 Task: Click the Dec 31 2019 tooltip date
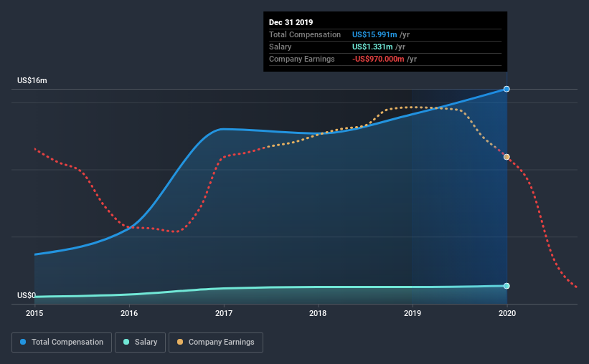click(x=291, y=22)
